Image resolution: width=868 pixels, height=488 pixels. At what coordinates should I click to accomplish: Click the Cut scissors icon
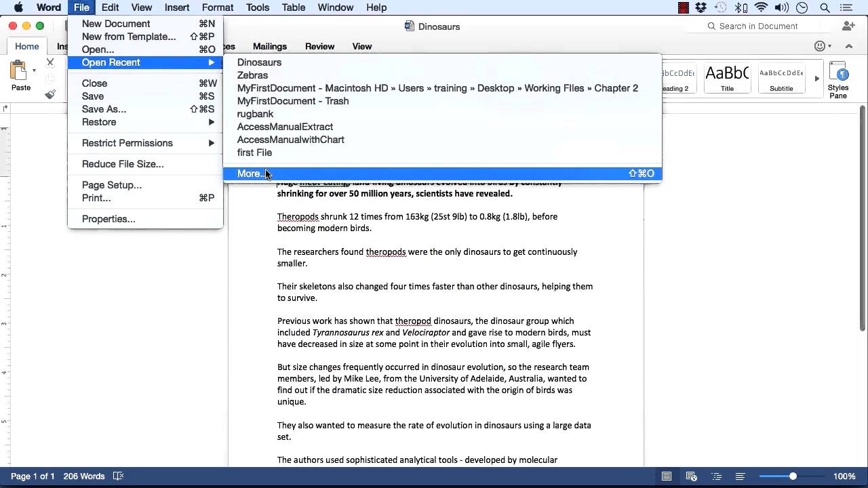pyautogui.click(x=50, y=62)
